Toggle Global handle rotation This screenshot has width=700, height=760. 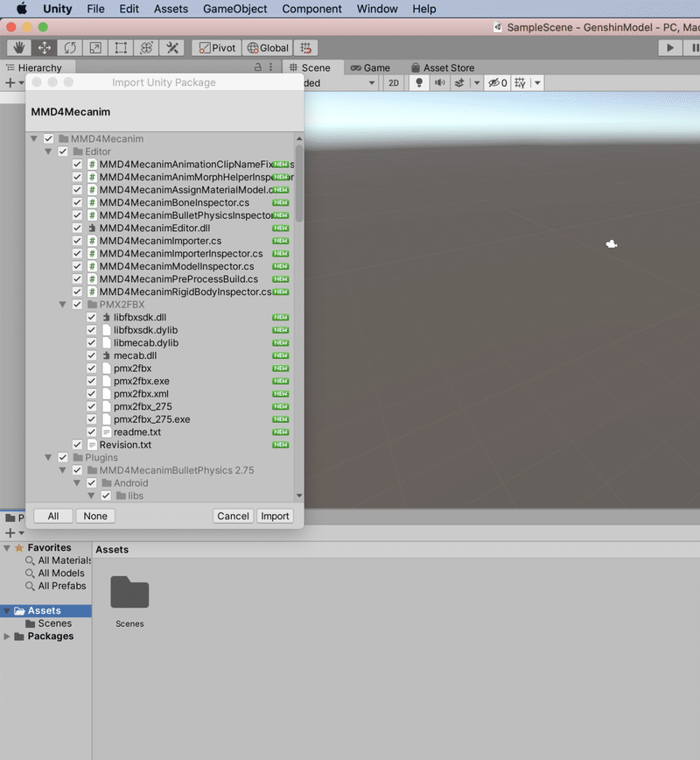point(268,47)
